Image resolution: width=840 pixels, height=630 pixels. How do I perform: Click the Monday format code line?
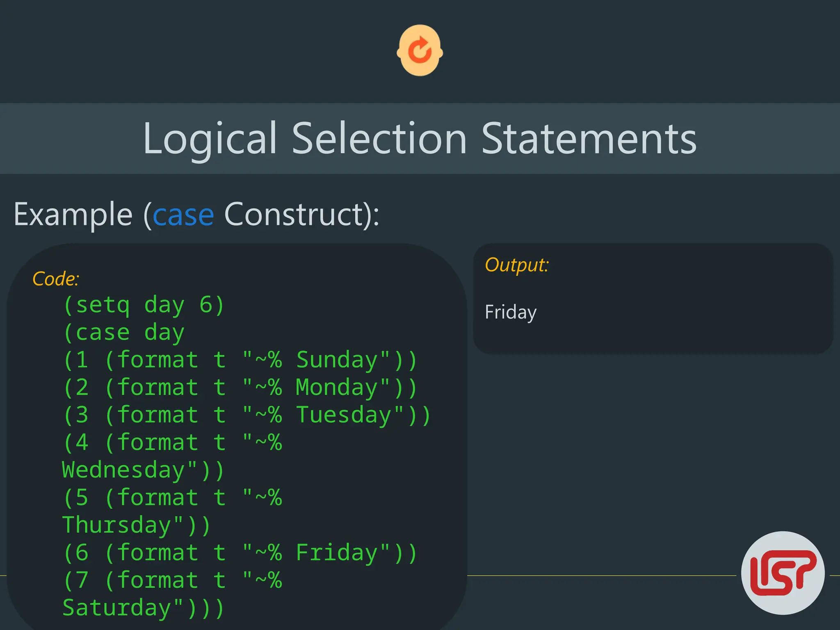coord(240,387)
